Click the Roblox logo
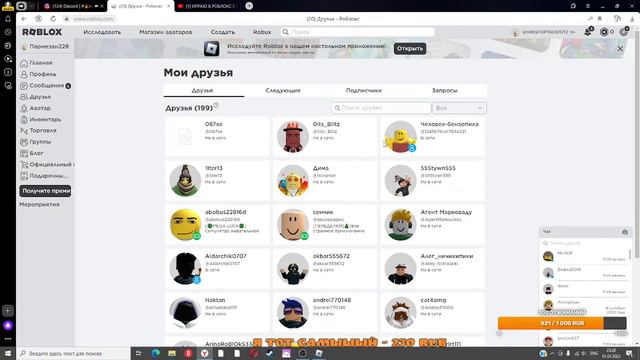Screen dimensions: 640x360 click(42, 32)
